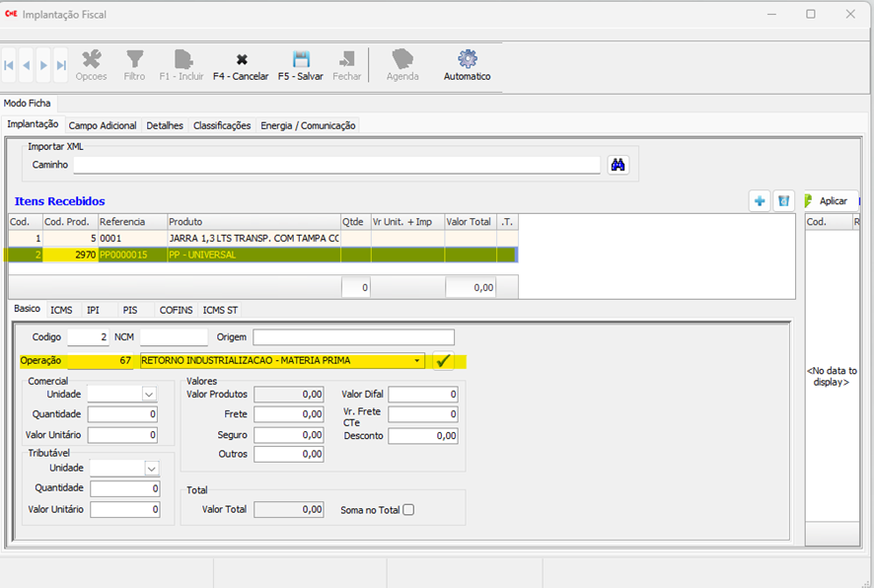Go to first record navigation arrow

10,65
